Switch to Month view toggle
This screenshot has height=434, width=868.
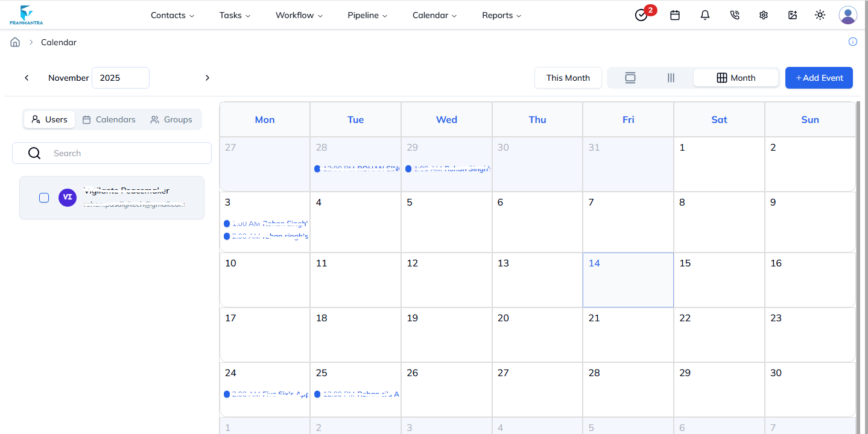pyautogui.click(x=736, y=77)
